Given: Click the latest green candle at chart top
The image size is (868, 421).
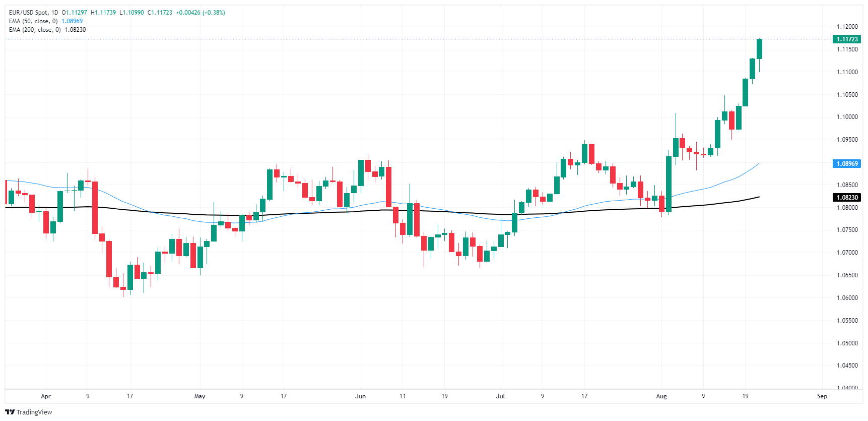Looking at the screenshot, I should pos(759,49).
